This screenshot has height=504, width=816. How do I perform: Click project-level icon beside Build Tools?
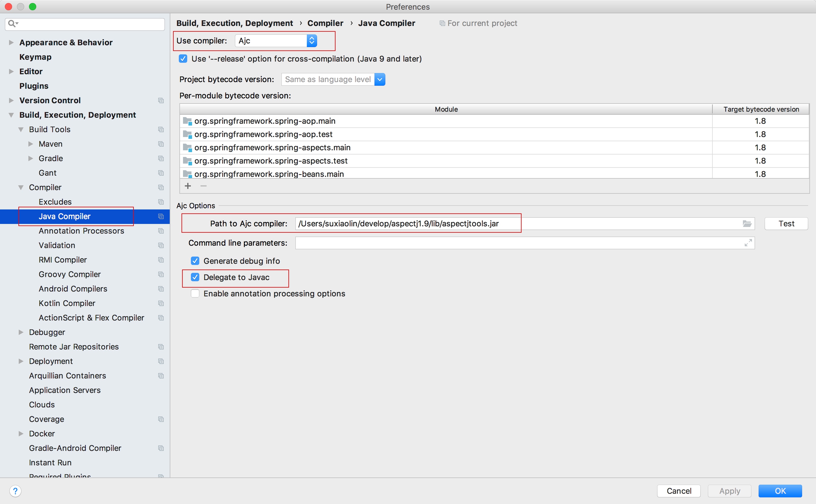click(x=161, y=129)
